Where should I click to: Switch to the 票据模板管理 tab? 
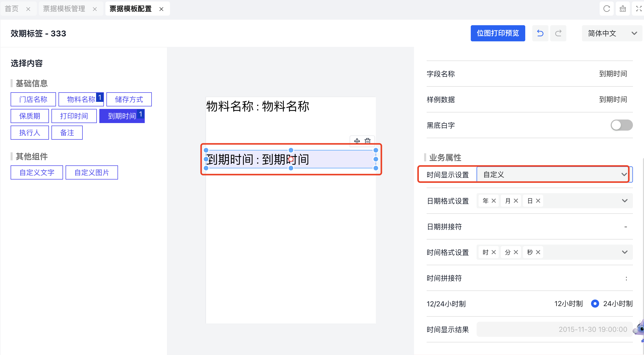pyautogui.click(x=64, y=9)
